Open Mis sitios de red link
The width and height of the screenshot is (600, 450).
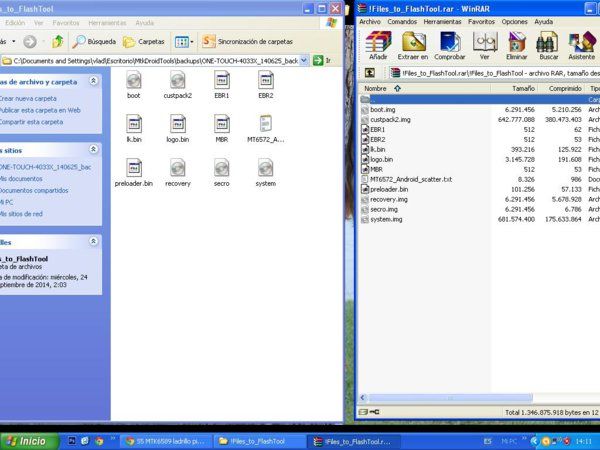21,214
